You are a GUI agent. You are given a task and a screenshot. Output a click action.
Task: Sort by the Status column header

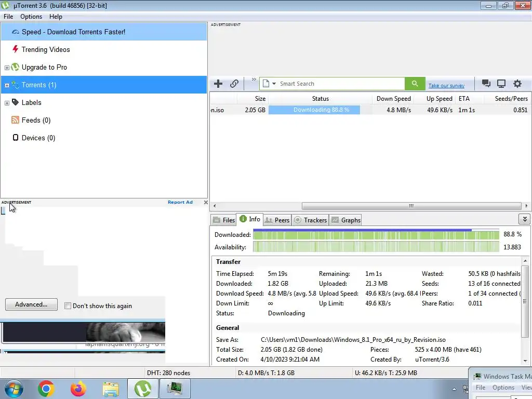(x=320, y=99)
